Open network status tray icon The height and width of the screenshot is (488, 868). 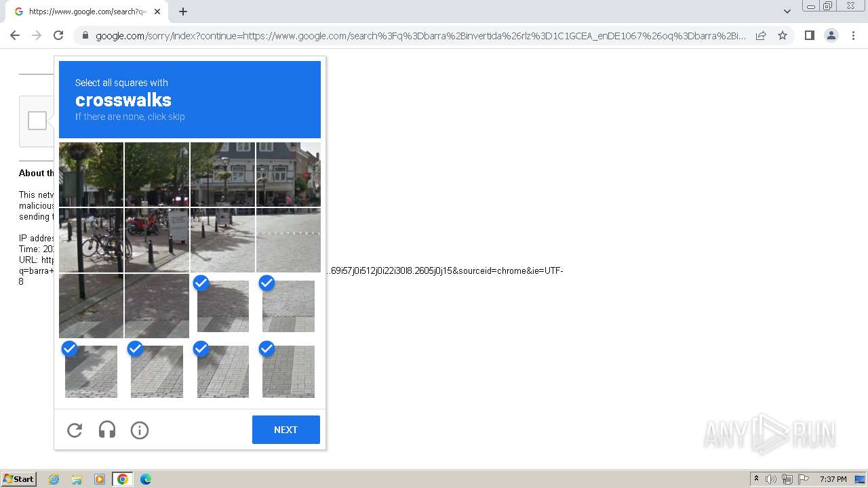click(787, 479)
